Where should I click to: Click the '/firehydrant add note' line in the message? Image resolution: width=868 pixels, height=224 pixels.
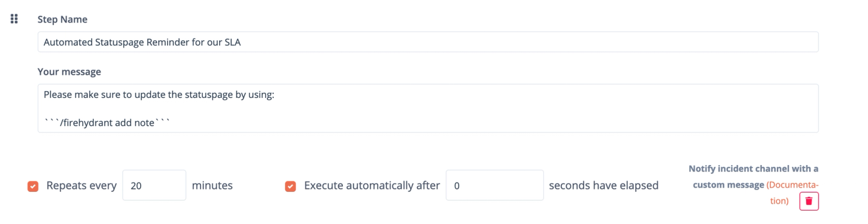click(x=106, y=122)
